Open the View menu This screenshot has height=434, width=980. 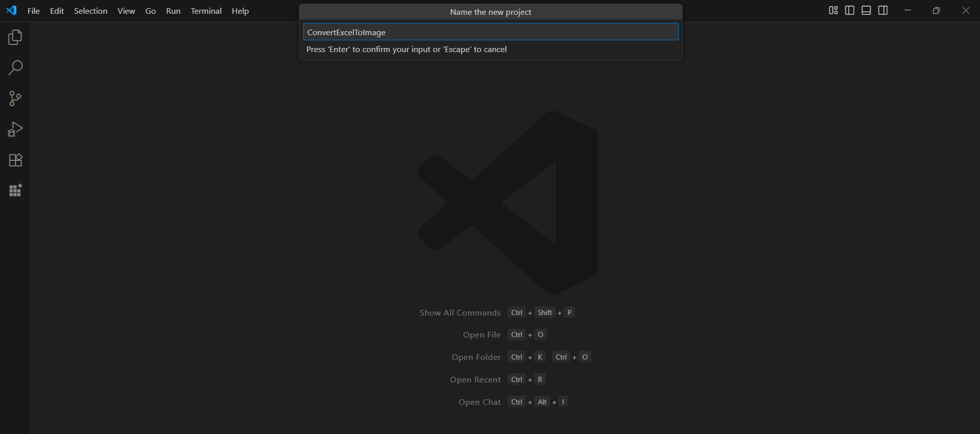pos(126,11)
